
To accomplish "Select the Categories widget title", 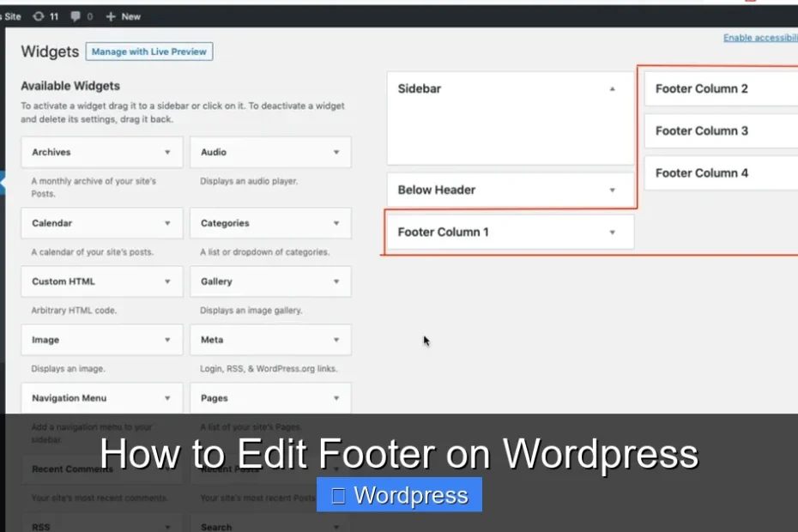I will (x=225, y=223).
